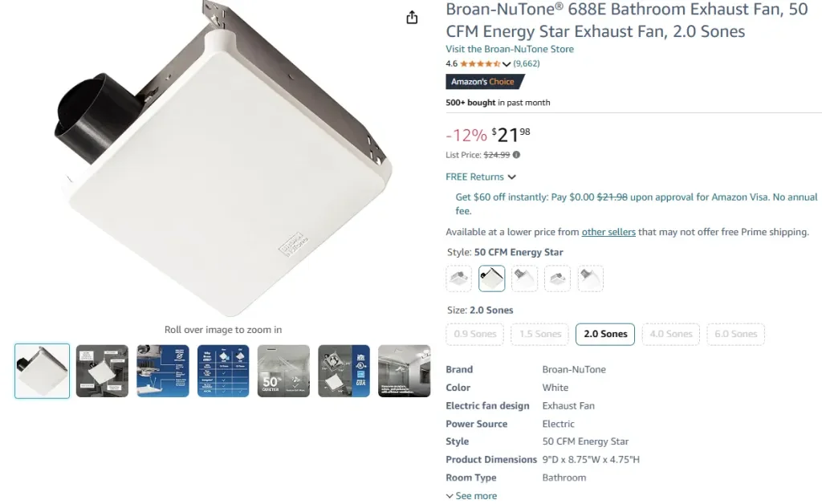Screen dimensions: 822x504
Task: Select the 0.9 Sones size option
Action: 474,334
